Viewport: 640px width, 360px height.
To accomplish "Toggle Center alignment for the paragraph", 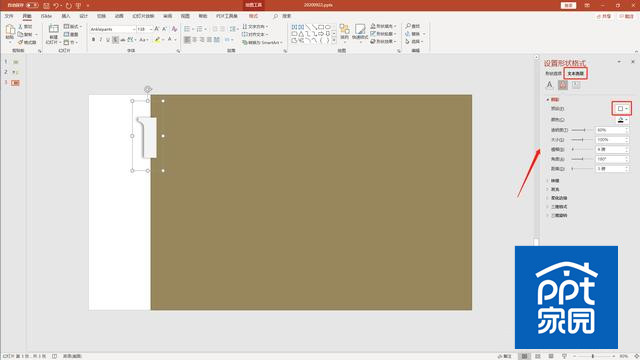I will [195, 40].
